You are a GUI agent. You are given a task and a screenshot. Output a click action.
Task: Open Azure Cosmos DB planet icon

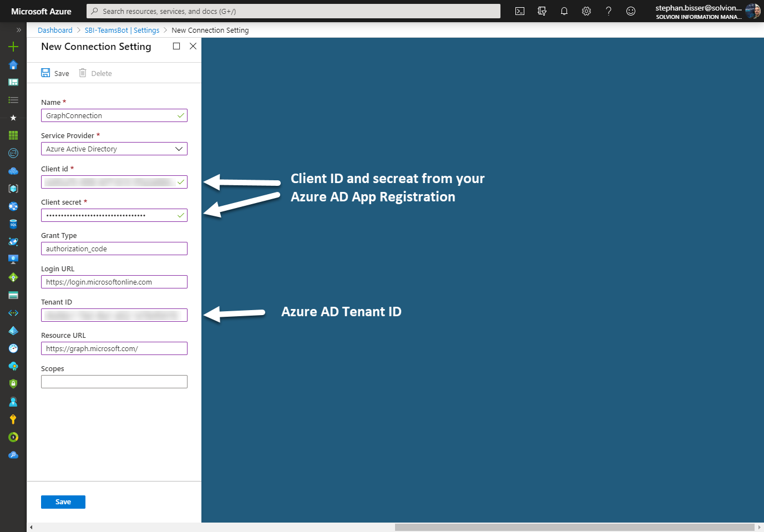click(13, 242)
